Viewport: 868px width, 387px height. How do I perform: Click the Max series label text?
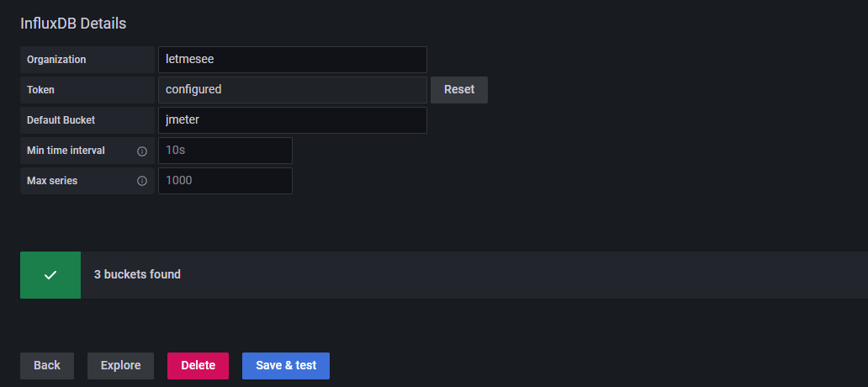pos(52,181)
